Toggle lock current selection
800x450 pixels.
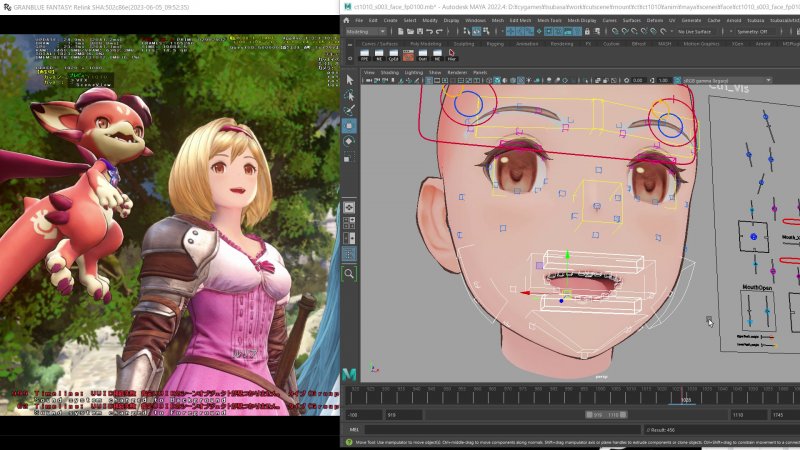587,32
